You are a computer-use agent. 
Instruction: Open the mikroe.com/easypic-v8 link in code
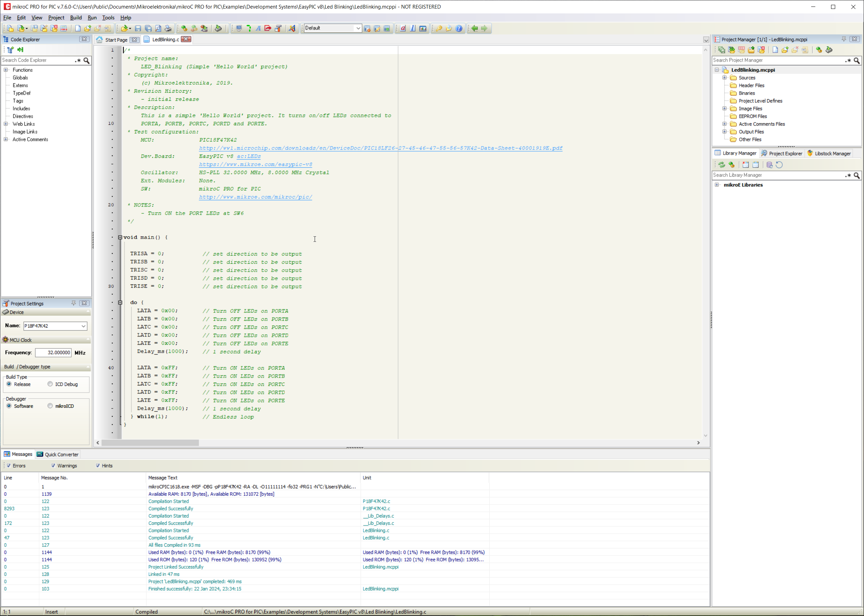point(255,164)
